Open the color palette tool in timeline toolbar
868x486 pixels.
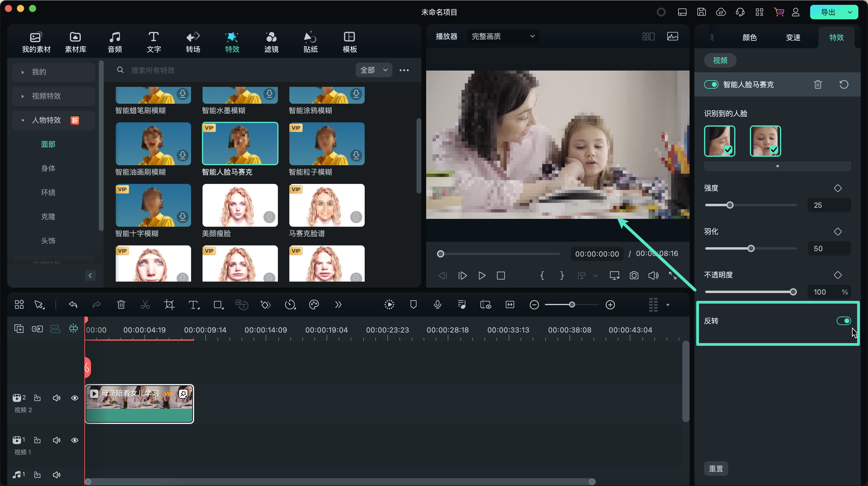314,305
